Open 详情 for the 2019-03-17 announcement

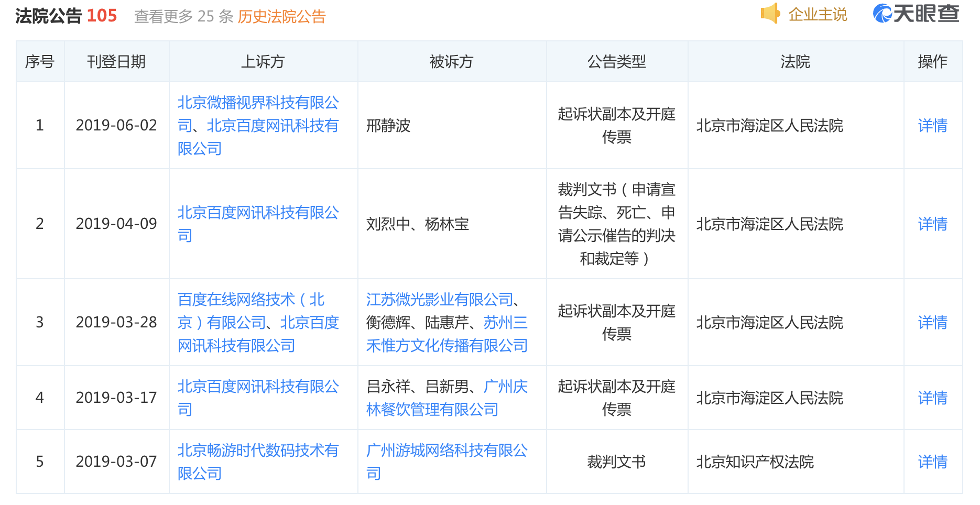[933, 398]
